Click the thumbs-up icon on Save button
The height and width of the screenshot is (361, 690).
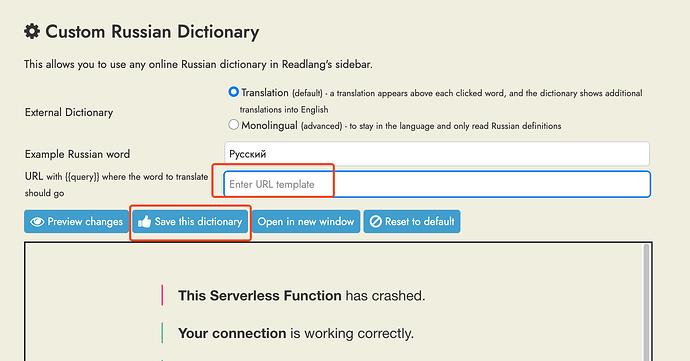click(x=144, y=221)
